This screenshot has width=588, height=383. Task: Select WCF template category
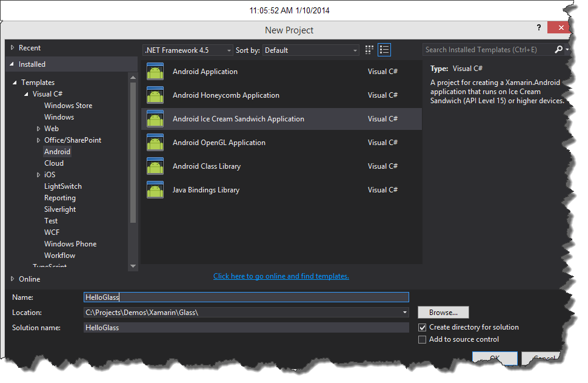tap(52, 232)
